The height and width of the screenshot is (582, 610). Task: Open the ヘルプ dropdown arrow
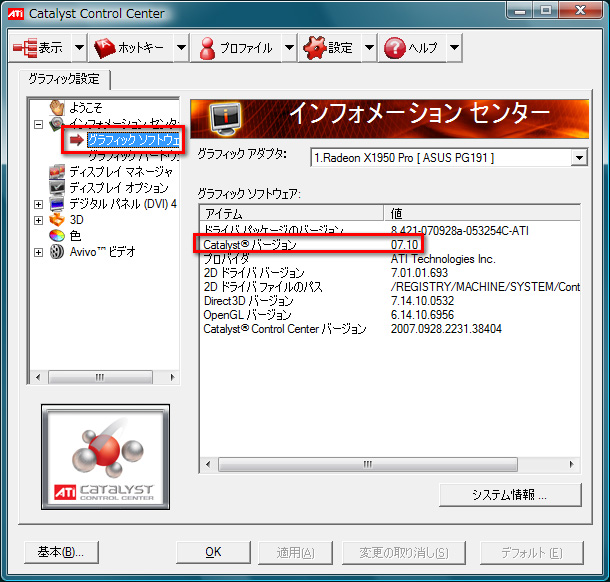454,48
